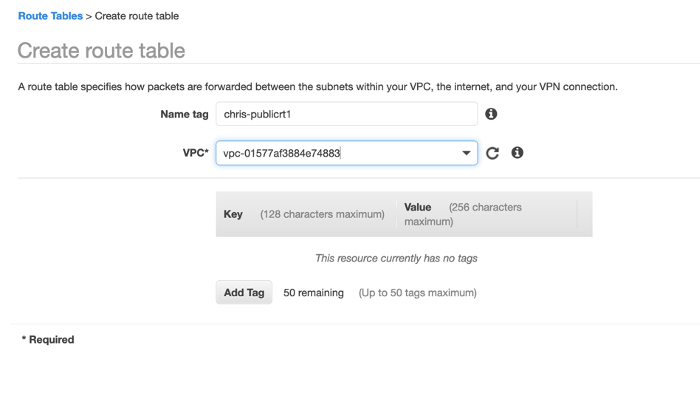700x396 pixels.
Task: Focus the Name tag field containing chris-publicrt1
Action: point(346,114)
